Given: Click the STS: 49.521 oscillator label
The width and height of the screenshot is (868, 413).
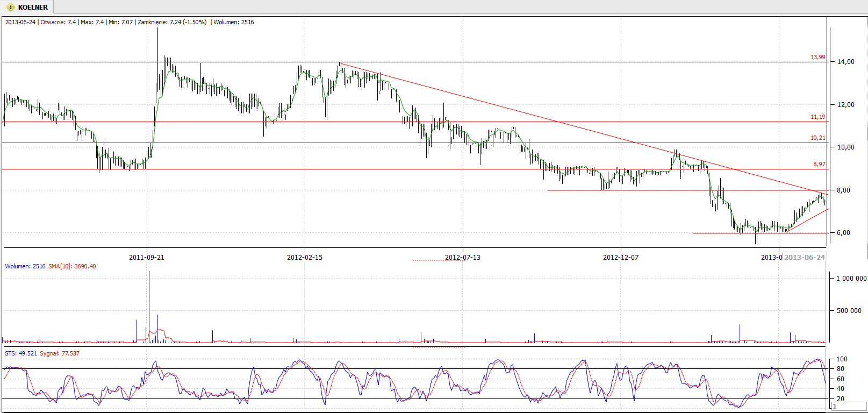Looking at the screenshot, I should [x=21, y=353].
